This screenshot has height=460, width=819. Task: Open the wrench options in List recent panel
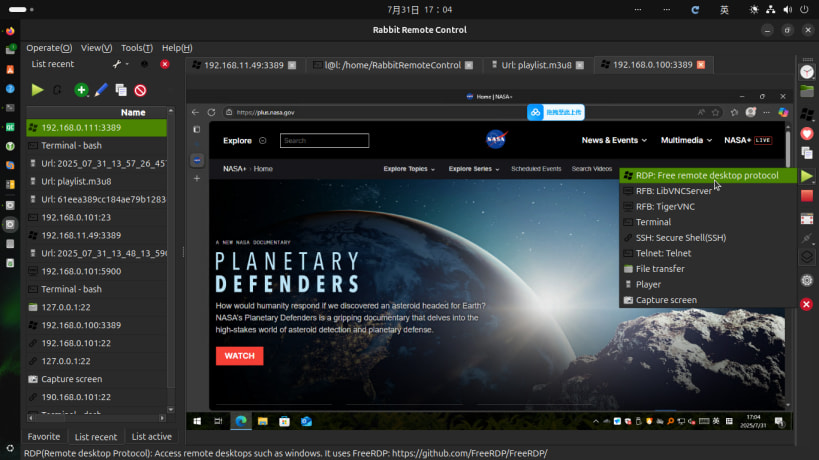tap(117, 64)
